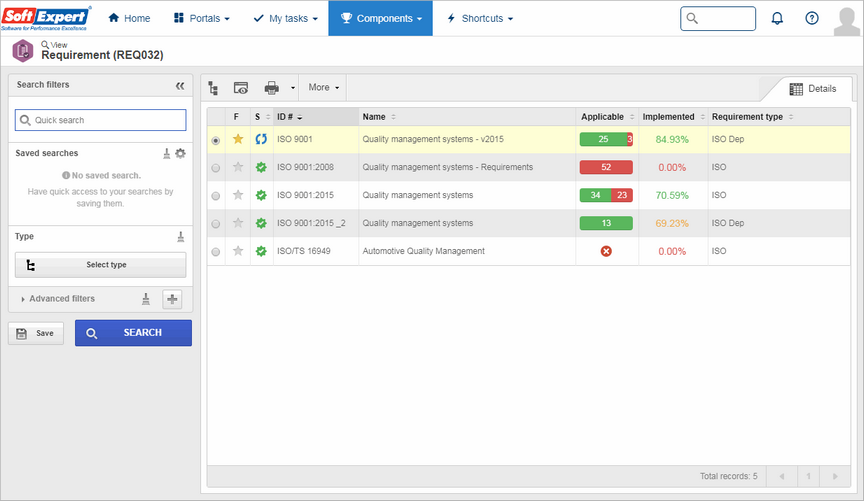This screenshot has width=864, height=501.
Task: Clear saved searches with broom icon
Action: coord(166,154)
